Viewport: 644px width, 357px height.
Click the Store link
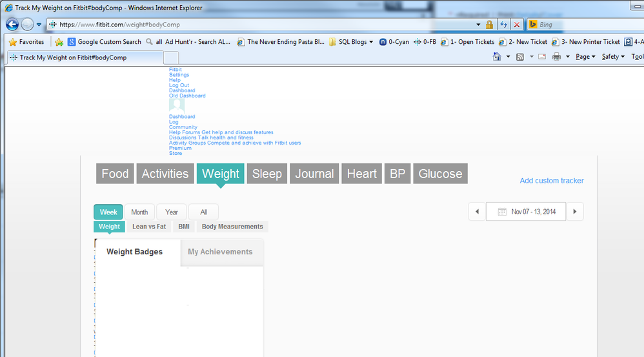coord(176,153)
